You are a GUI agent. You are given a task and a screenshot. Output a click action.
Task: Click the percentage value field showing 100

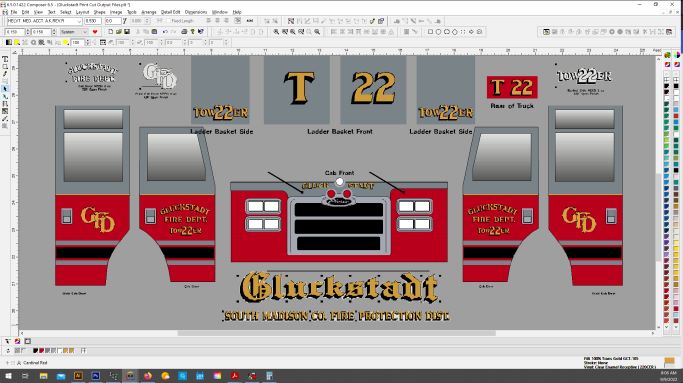[77, 42]
